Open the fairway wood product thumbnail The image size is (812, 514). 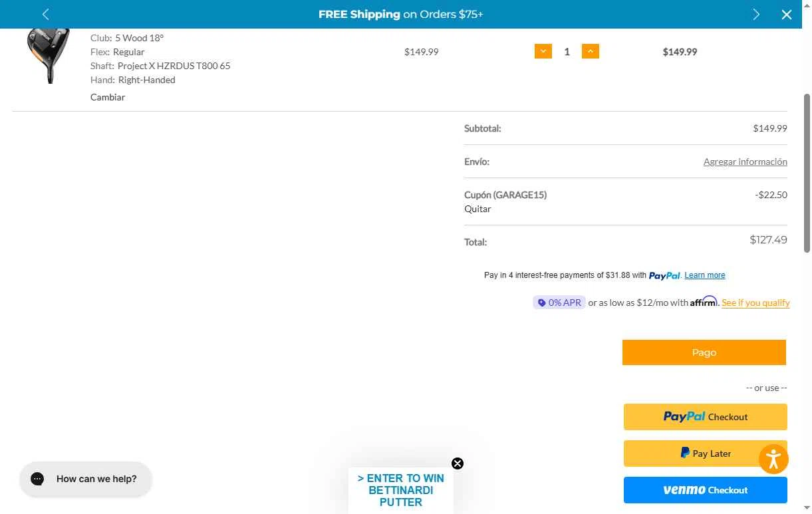coord(49,56)
